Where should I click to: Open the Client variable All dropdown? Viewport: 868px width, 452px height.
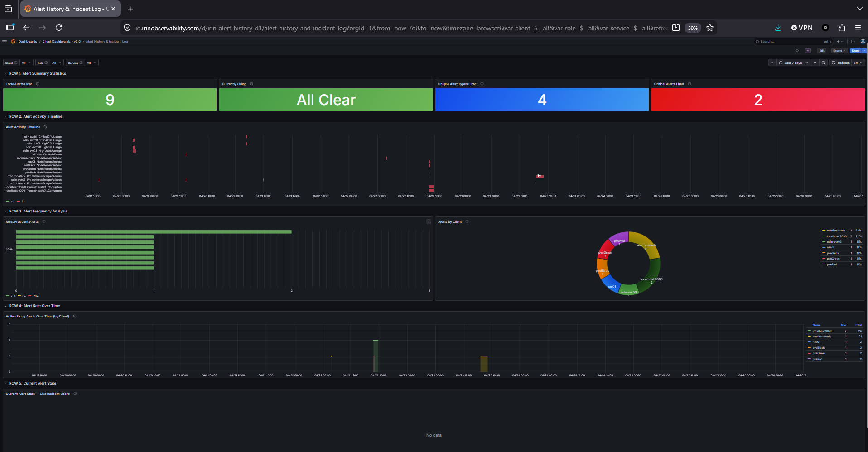pyautogui.click(x=26, y=63)
